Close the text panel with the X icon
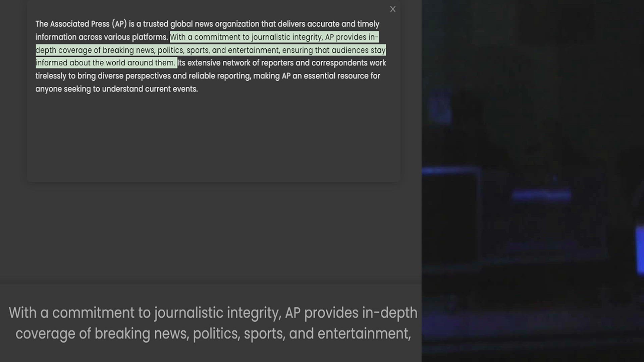Image resolution: width=644 pixels, height=362 pixels. tap(393, 9)
